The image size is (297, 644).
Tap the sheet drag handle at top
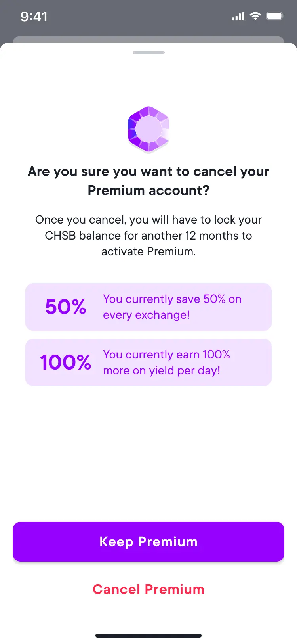pyautogui.click(x=149, y=52)
